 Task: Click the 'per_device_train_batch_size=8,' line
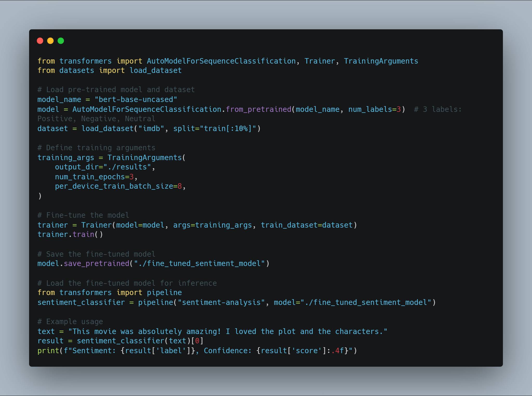[x=120, y=186]
